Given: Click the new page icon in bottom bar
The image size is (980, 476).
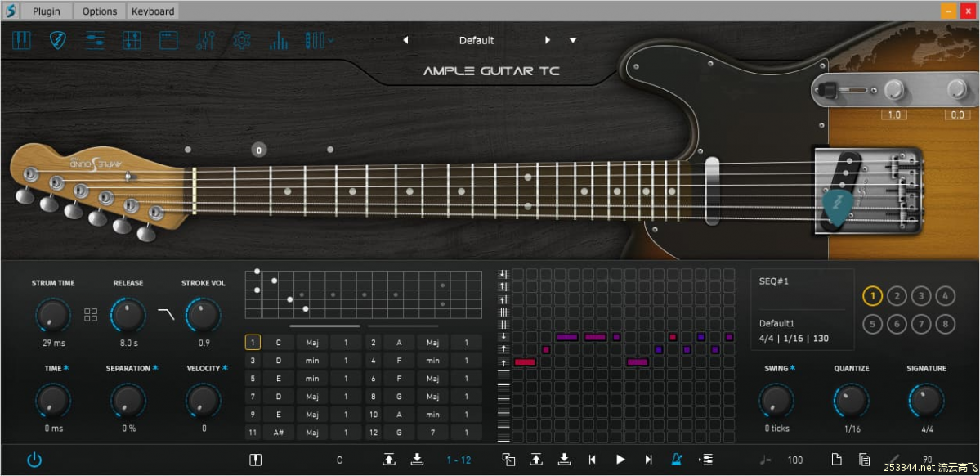Looking at the screenshot, I should tap(836, 460).
